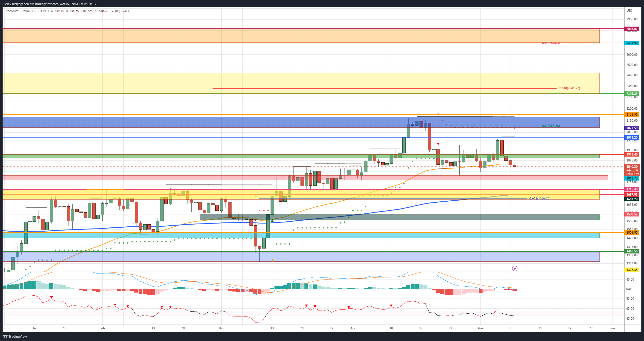Select the 1588.52 price label
The image size is (644, 341).
(632, 214)
